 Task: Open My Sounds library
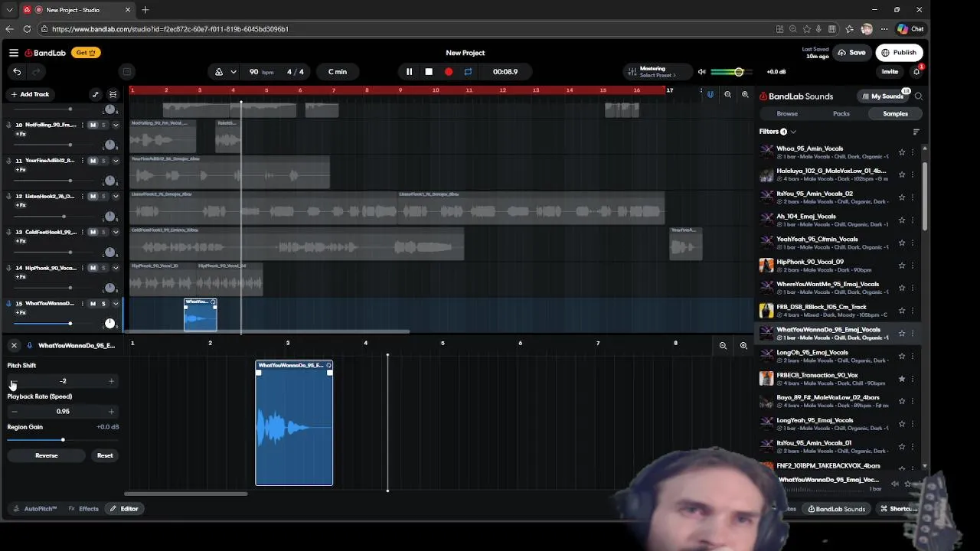(x=882, y=96)
